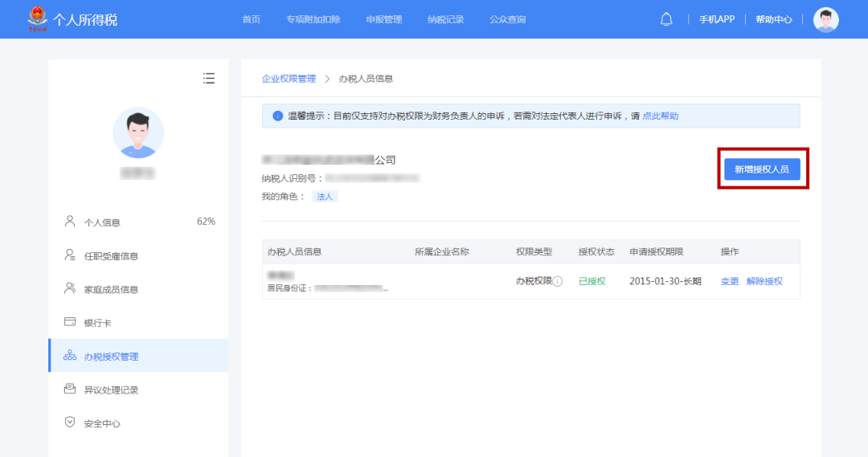Click the 银行卡 card icon
Image resolution: width=868 pixels, height=457 pixels.
pos(70,322)
